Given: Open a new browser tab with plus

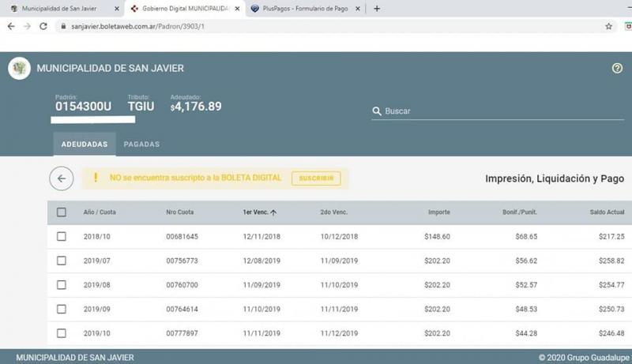Looking at the screenshot, I should coord(377,9).
